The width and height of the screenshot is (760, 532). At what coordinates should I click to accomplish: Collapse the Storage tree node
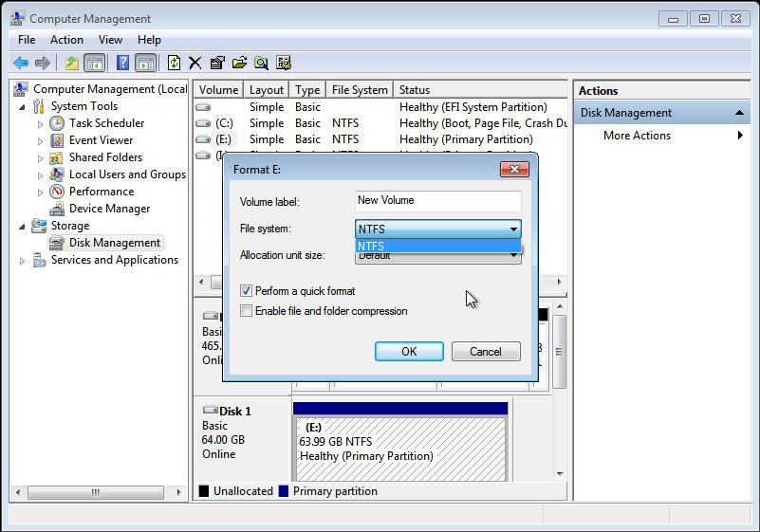(x=22, y=227)
